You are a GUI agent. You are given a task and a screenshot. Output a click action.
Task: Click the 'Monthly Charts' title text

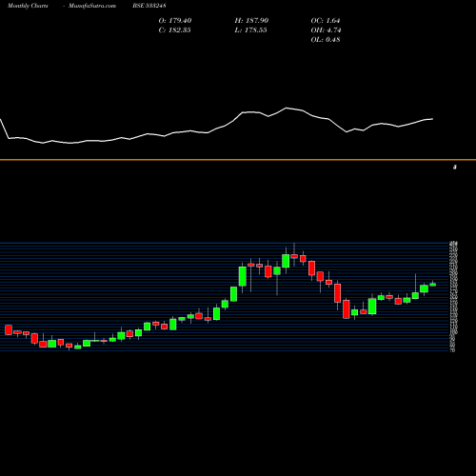(28, 6)
